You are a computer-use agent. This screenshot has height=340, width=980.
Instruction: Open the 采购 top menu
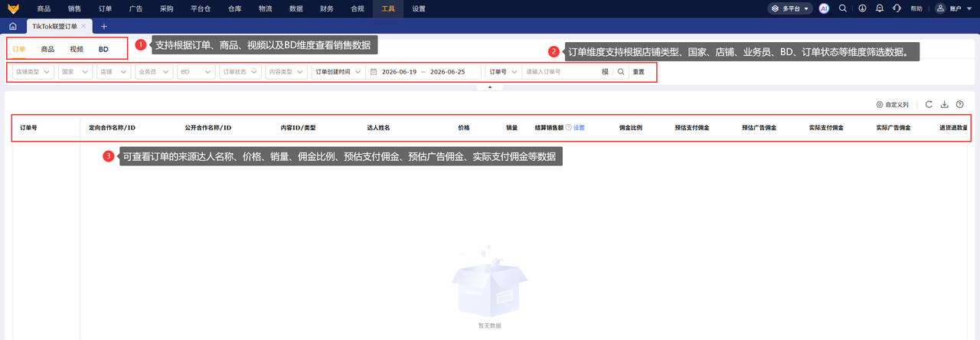click(x=167, y=8)
